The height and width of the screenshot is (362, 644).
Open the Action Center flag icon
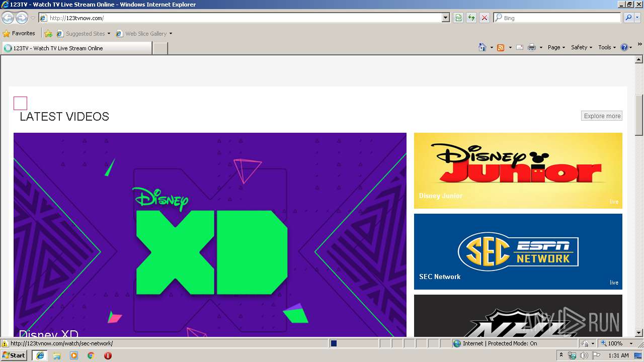[596, 355]
